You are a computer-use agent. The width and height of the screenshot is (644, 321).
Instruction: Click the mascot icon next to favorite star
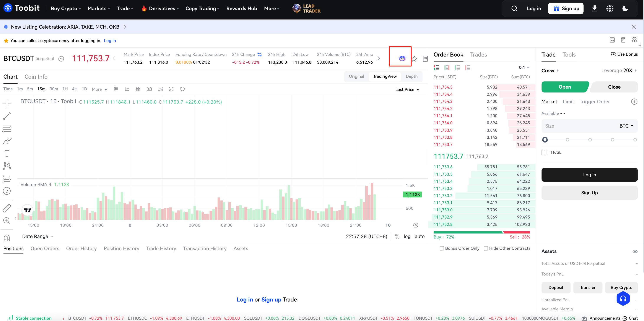(x=402, y=58)
